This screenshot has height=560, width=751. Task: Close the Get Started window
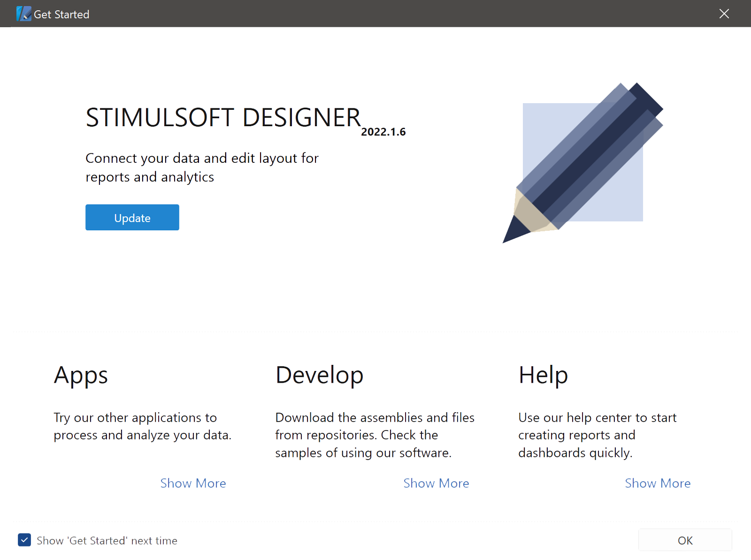click(x=724, y=14)
